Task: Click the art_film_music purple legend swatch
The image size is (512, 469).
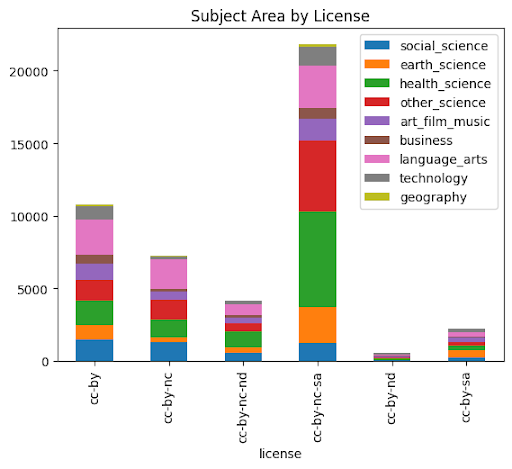Action: pyautogui.click(x=377, y=121)
